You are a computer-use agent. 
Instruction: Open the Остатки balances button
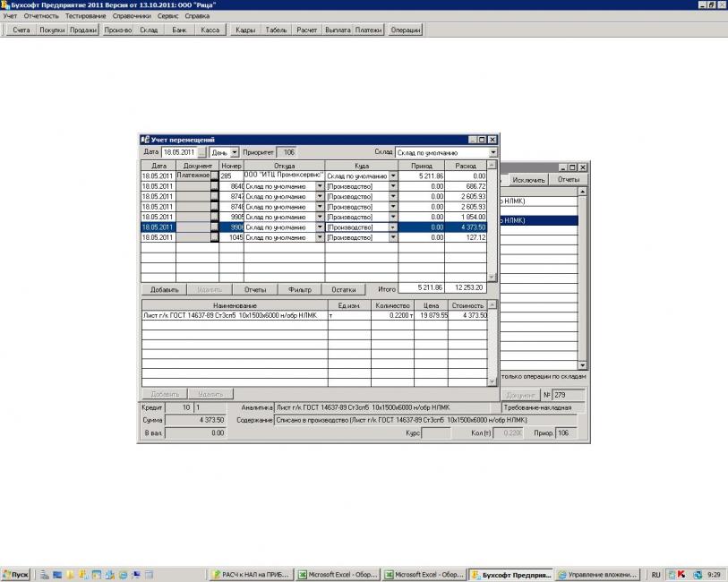[344, 289]
